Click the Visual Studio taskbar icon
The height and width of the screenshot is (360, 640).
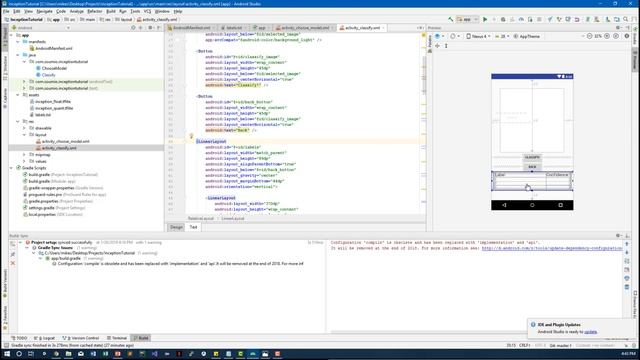155,354
